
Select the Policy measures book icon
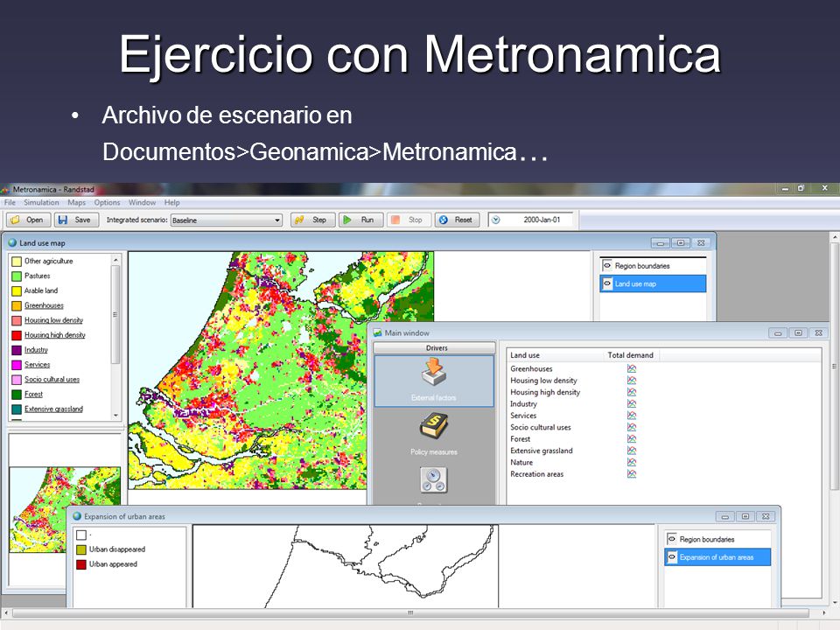tap(434, 427)
